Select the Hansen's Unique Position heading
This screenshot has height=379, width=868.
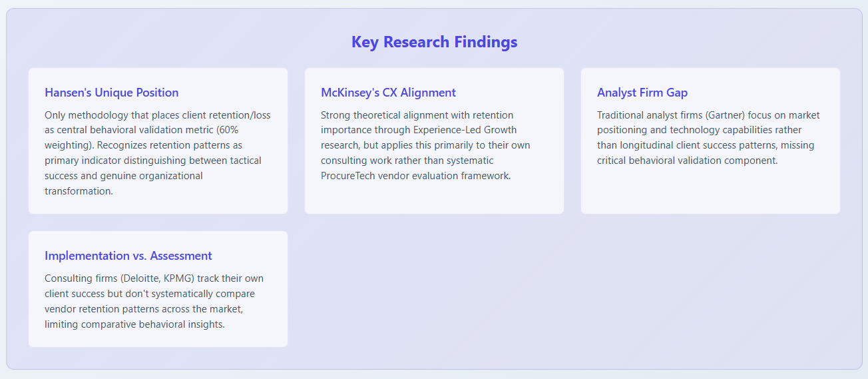click(x=111, y=93)
